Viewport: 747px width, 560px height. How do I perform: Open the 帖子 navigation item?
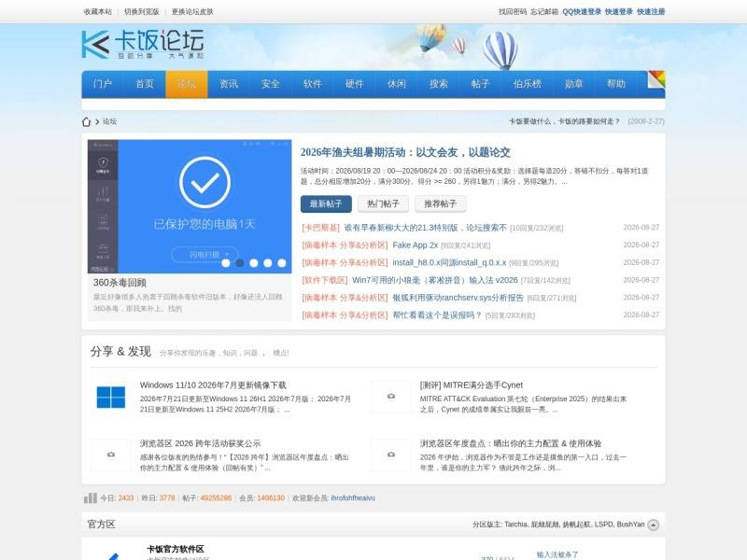[x=480, y=84]
